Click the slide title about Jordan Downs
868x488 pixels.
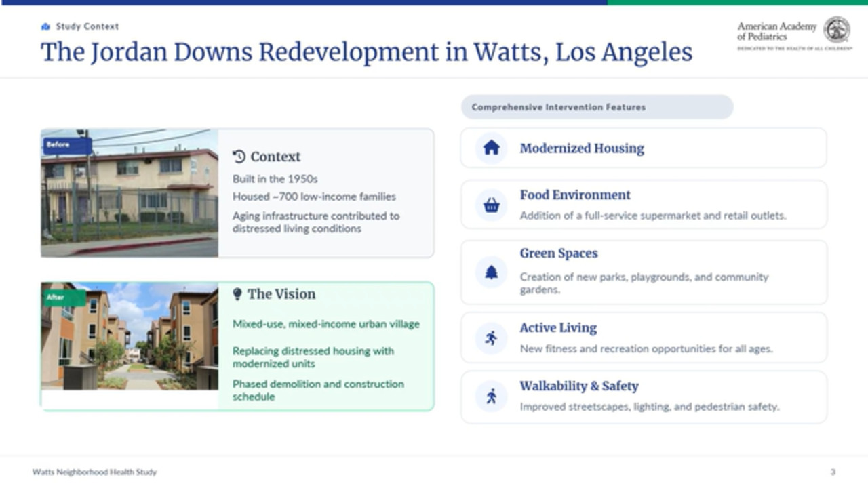tap(366, 52)
